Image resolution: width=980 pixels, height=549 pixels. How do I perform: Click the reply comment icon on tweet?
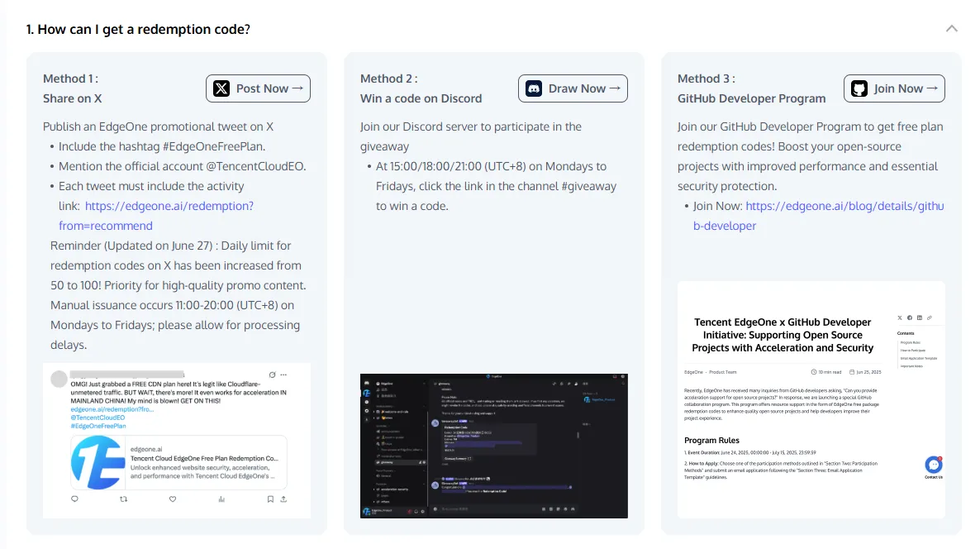point(75,499)
